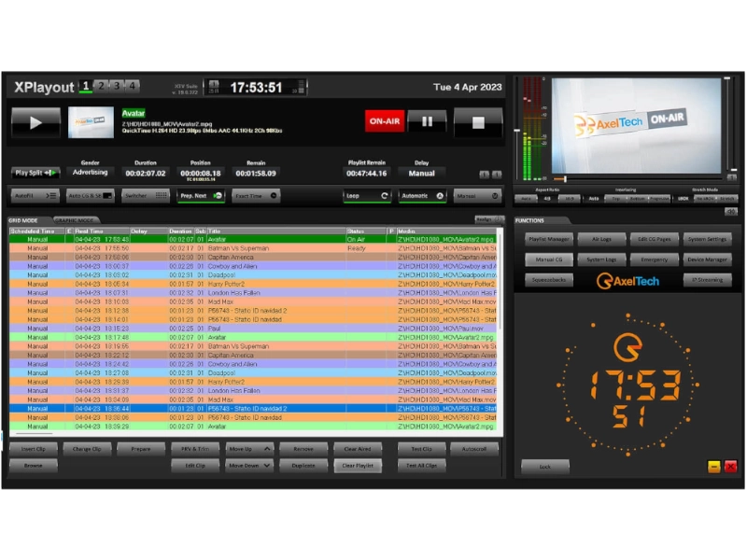Viewport: 747px width, 560px height.
Task: Open System Settings
Action: [707, 239]
